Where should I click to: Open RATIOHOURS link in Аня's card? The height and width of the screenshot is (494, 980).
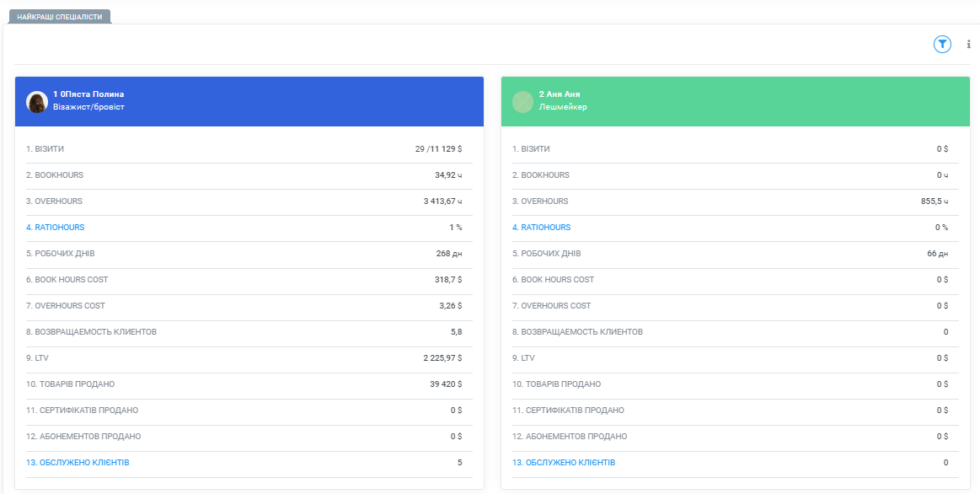point(541,228)
